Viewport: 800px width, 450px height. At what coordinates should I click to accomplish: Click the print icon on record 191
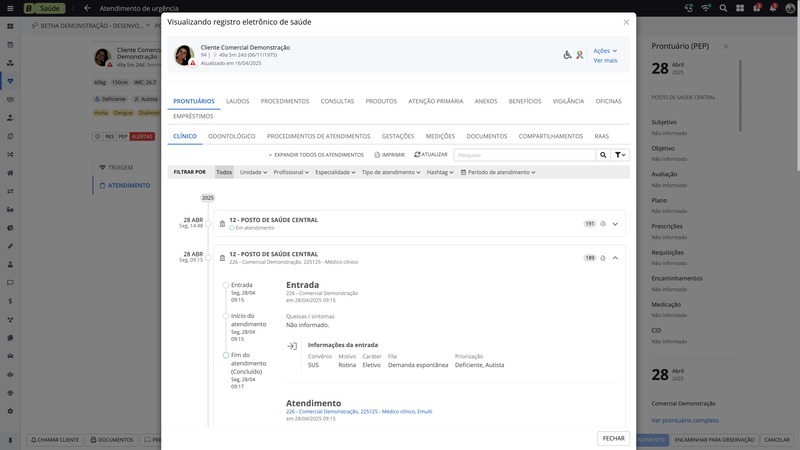point(603,224)
